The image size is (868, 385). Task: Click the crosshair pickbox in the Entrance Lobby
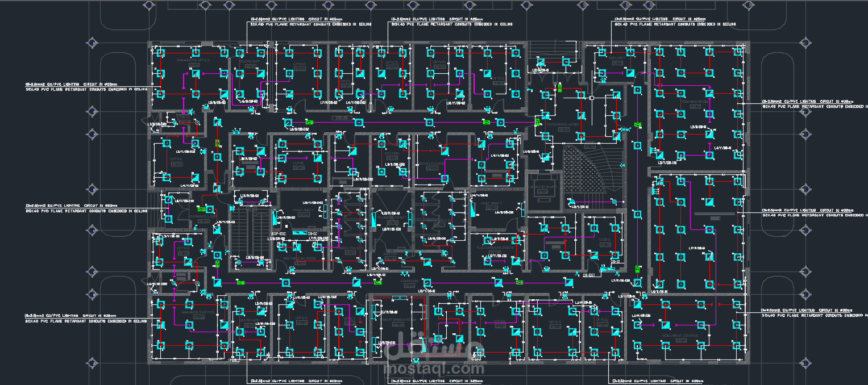[x=592, y=98]
